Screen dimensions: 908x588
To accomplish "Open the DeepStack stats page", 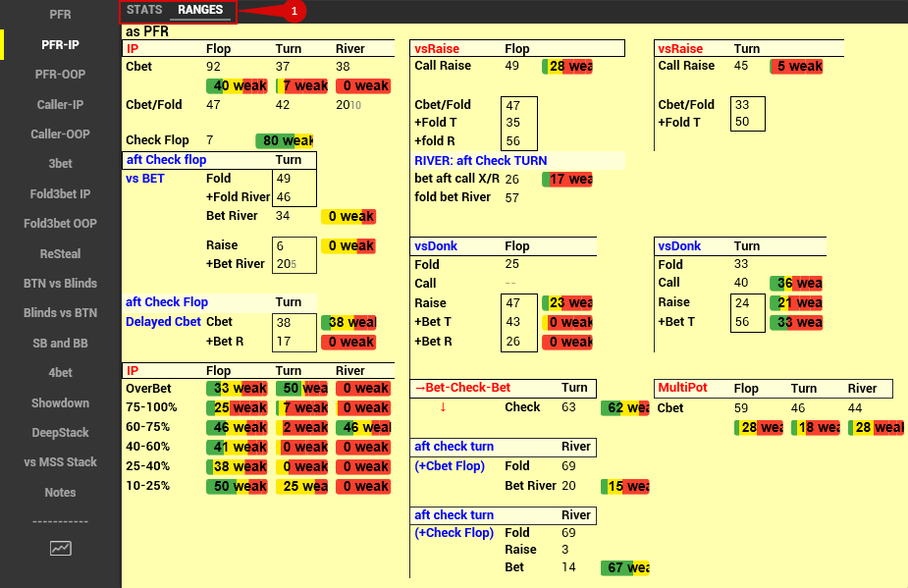I will coord(60,432).
